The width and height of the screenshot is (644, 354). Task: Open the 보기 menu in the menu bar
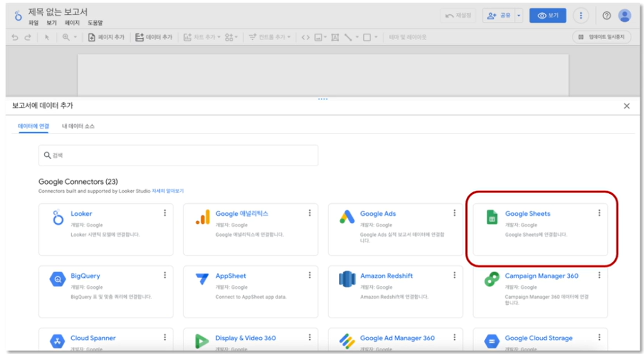[51, 23]
